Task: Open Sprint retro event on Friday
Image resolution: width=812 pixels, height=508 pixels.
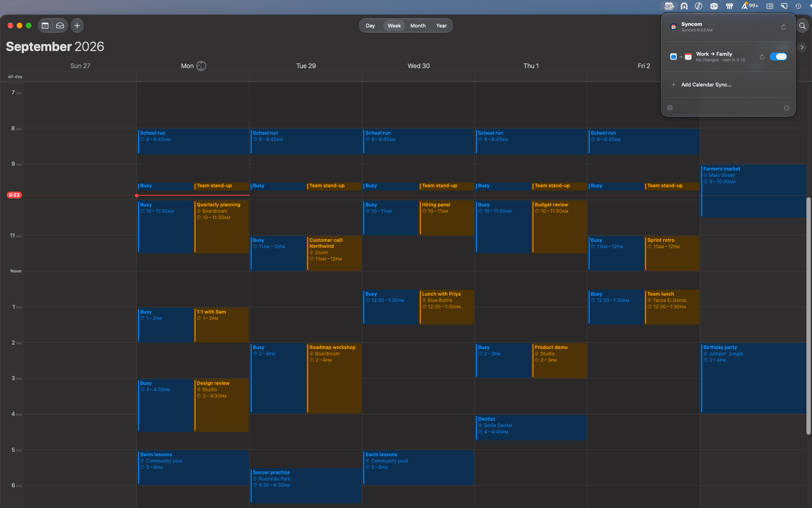Action: coord(672,253)
